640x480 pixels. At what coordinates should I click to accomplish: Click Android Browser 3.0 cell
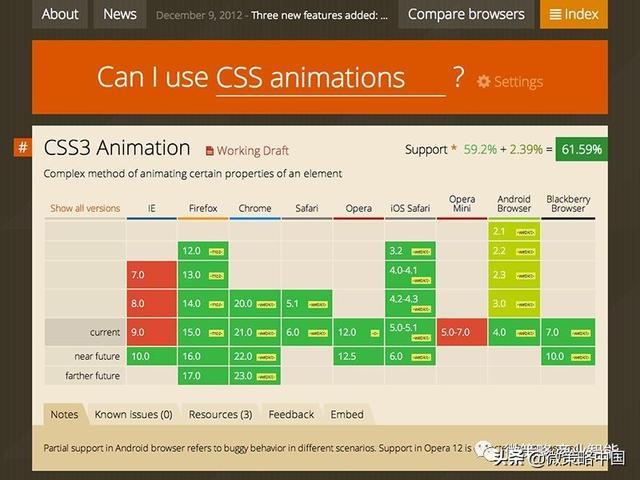coord(514,303)
